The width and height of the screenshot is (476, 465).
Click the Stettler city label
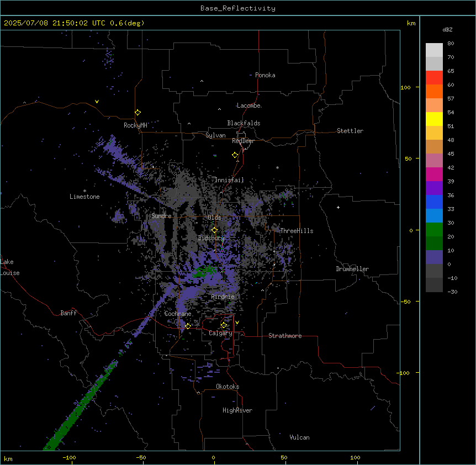tap(350, 131)
